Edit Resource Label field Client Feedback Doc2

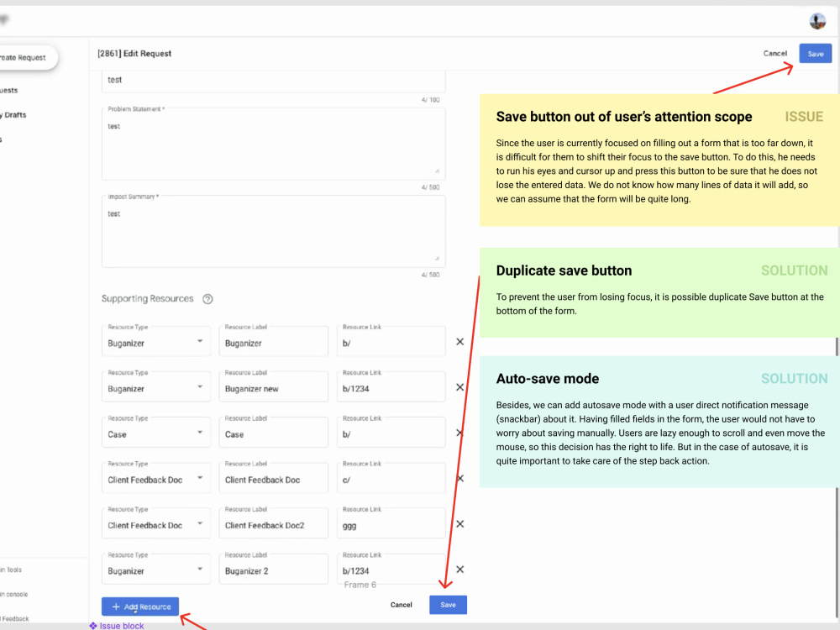(274, 523)
